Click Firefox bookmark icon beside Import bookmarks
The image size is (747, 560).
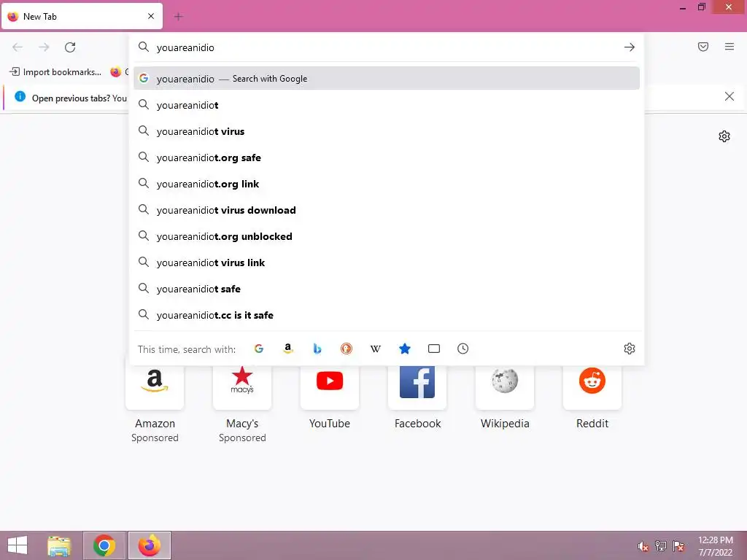point(116,72)
